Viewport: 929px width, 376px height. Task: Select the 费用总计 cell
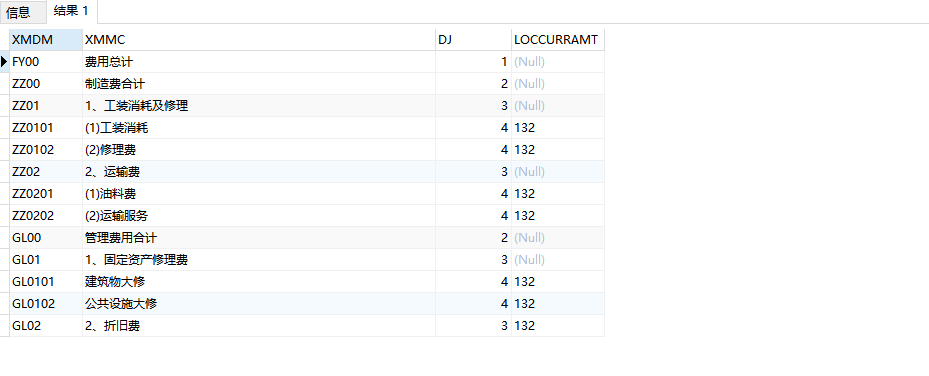[259, 62]
